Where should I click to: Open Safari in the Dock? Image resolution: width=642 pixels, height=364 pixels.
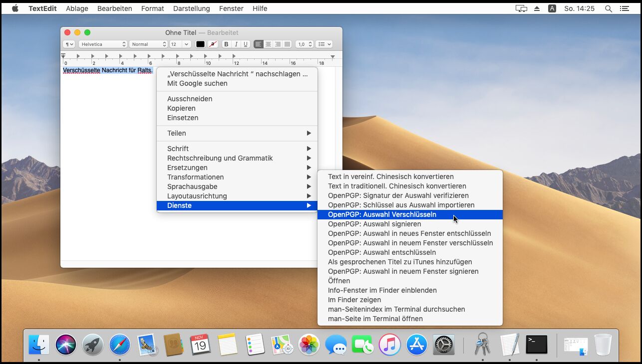pos(120,345)
